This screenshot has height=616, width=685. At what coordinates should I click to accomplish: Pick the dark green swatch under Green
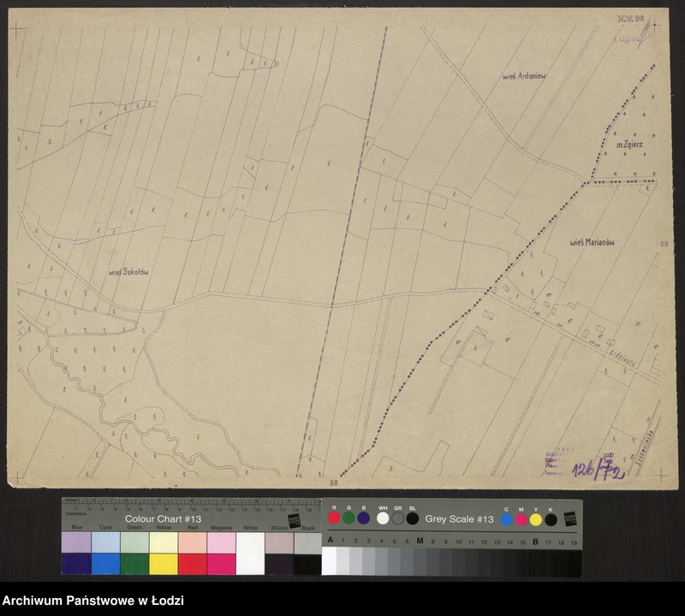(134, 564)
